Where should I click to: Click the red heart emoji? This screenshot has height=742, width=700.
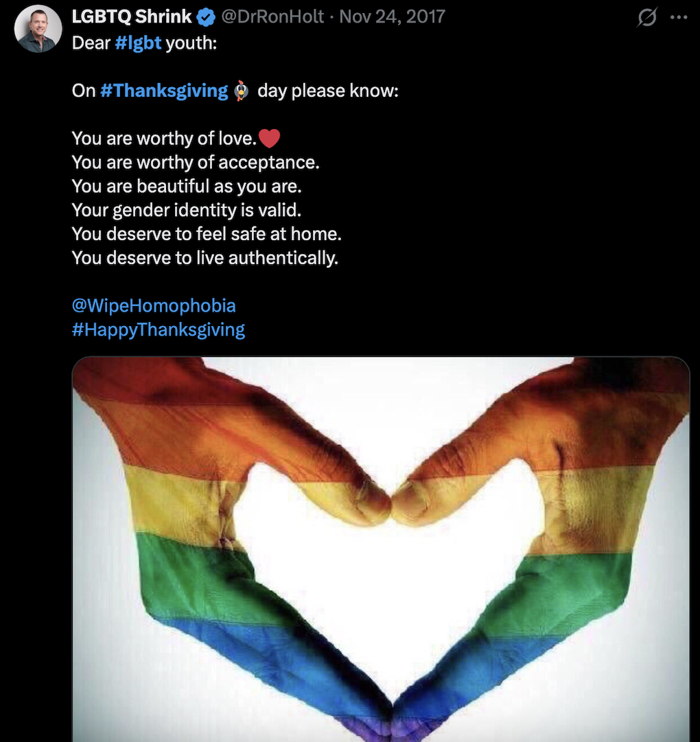[x=270, y=139]
